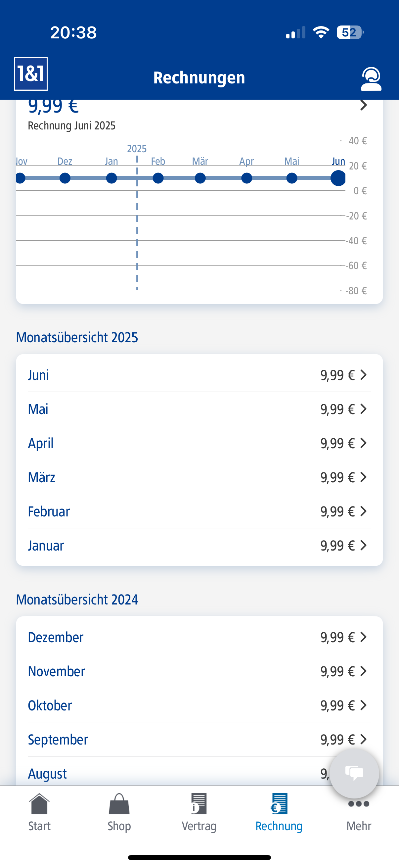Open the Vertrag contract icon
This screenshot has width=399, height=868.
point(199,804)
